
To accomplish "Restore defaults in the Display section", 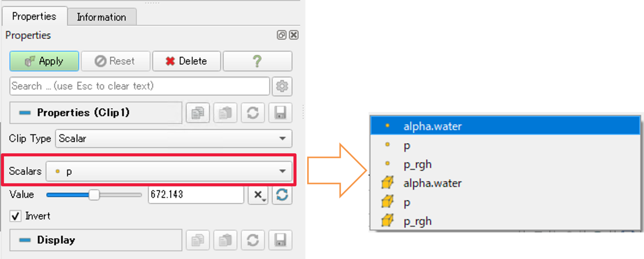I will click(253, 240).
